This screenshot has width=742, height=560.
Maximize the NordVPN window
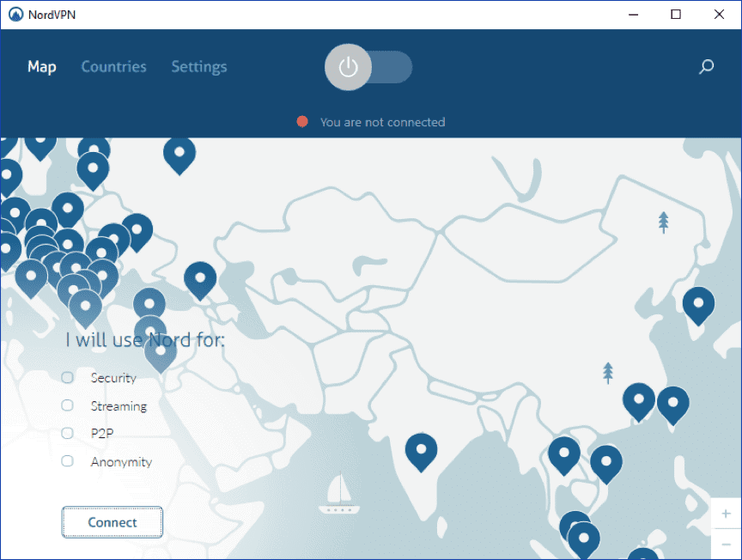676,15
